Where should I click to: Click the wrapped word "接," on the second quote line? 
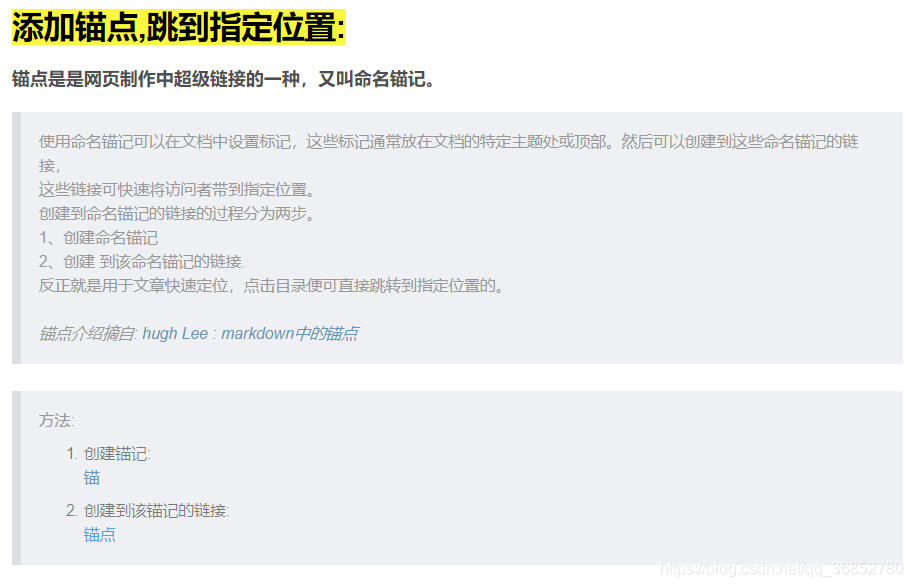pos(50,166)
